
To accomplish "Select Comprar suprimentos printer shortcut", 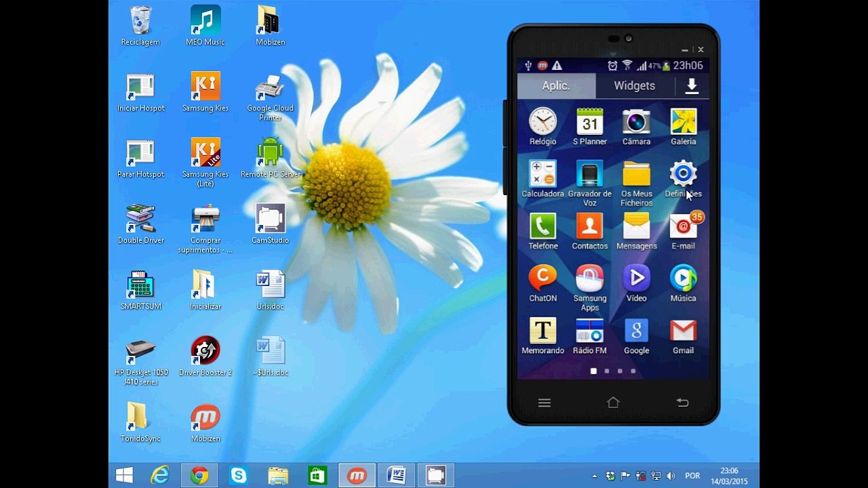I will (x=205, y=229).
